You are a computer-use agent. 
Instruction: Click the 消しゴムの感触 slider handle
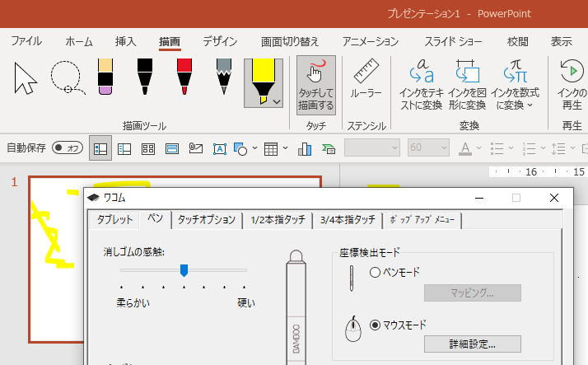pos(184,270)
